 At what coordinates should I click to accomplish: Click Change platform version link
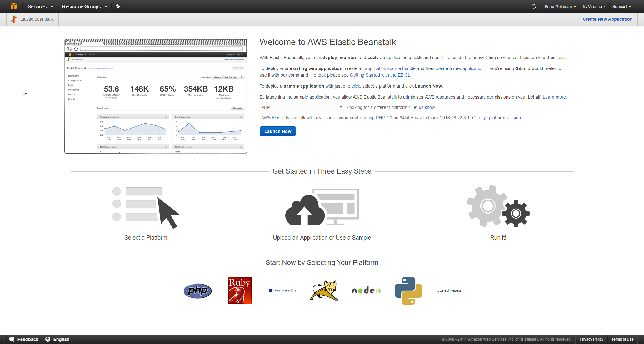[x=497, y=118]
